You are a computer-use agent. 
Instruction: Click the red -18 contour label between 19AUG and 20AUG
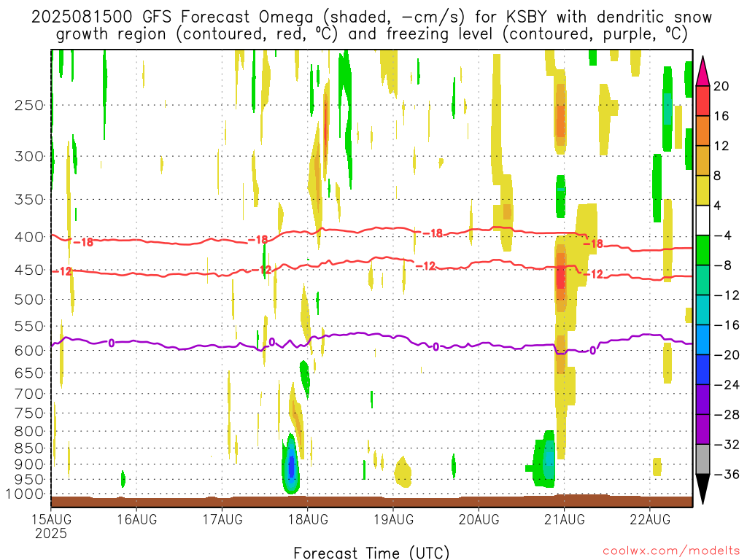[433, 233]
